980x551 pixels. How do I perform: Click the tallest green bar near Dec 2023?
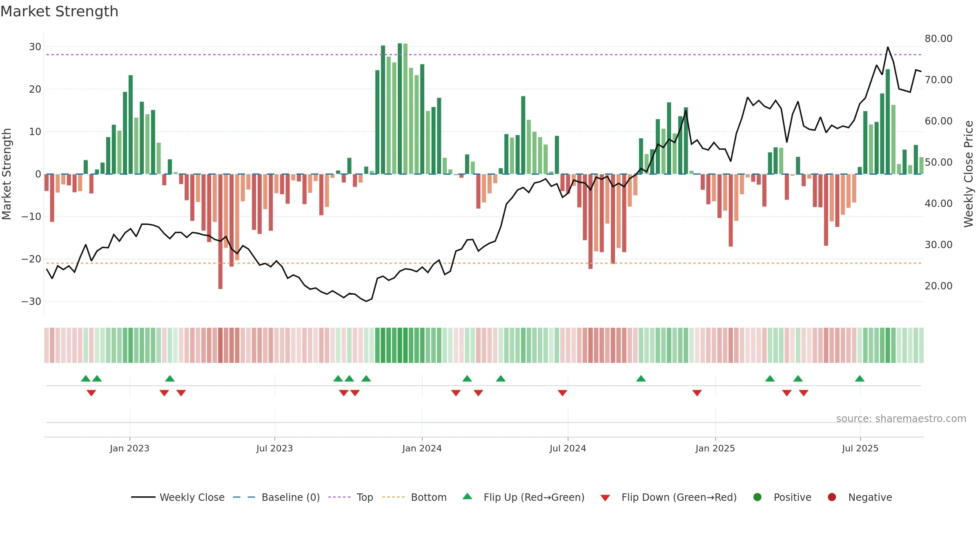400,109
